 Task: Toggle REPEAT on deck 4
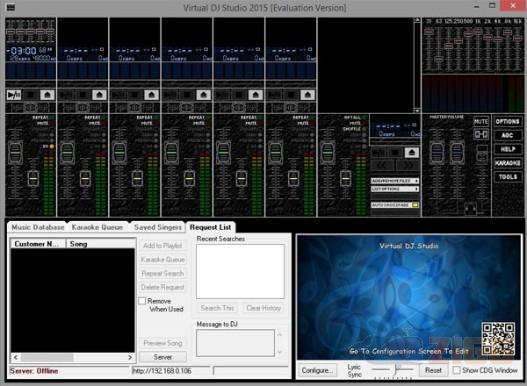click(199, 118)
